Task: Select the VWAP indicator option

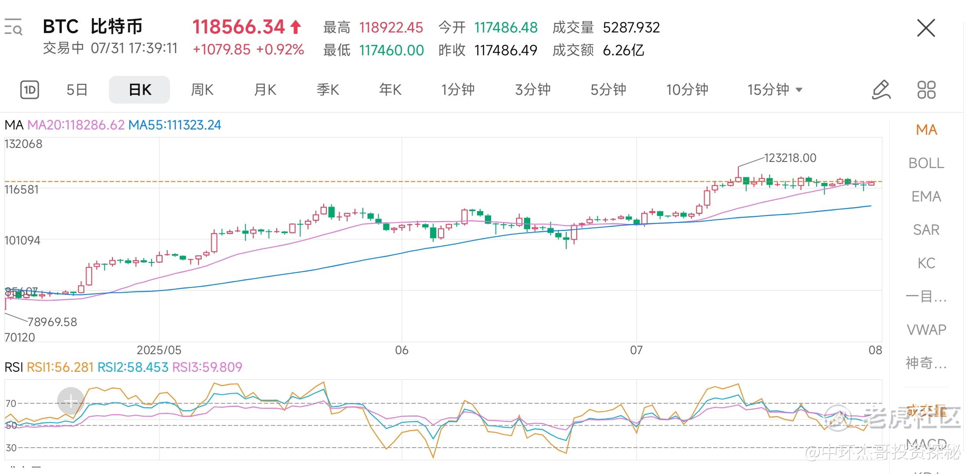Action: (926, 330)
